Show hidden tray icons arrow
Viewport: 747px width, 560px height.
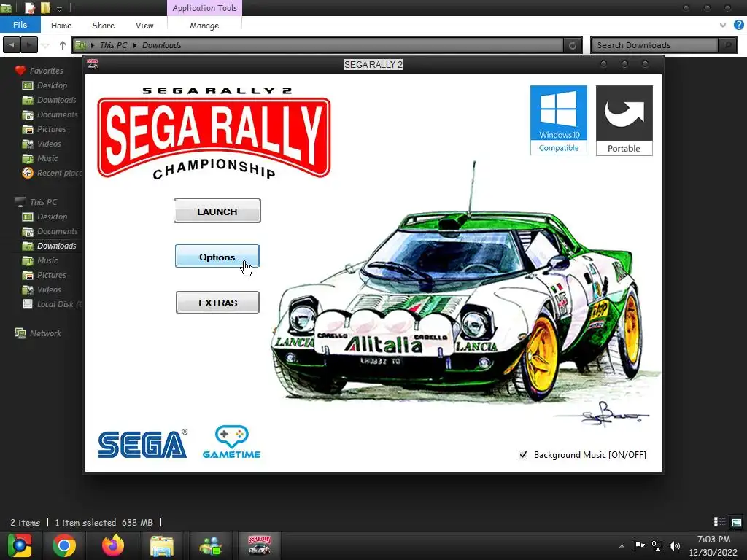coord(622,546)
